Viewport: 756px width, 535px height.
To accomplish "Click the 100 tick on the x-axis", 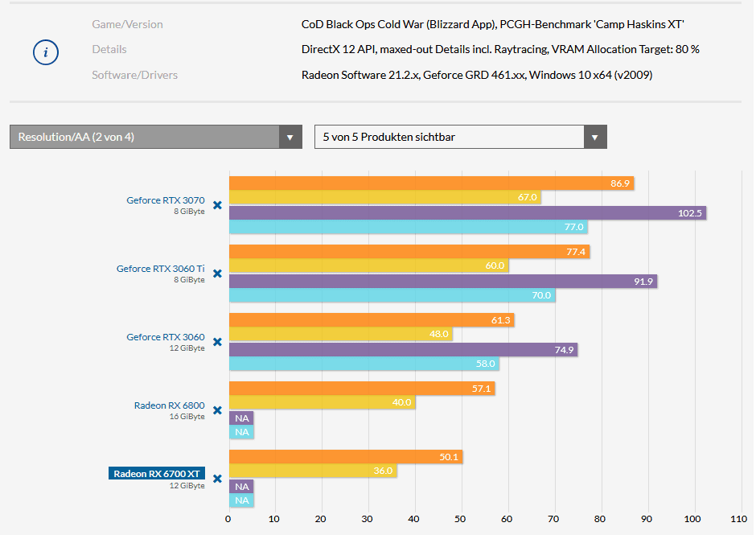I will coord(692,520).
